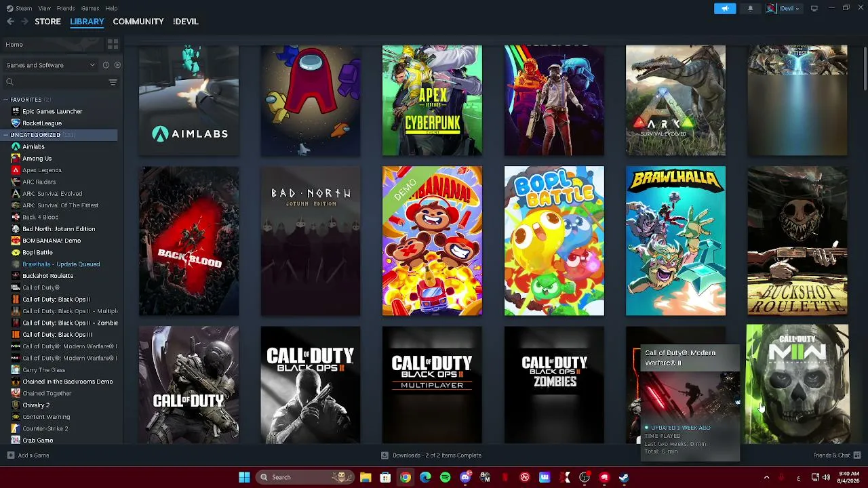The width and height of the screenshot is (868, 488).
Task: Open the Windows Start menu
Action: [x=244, y=477]
